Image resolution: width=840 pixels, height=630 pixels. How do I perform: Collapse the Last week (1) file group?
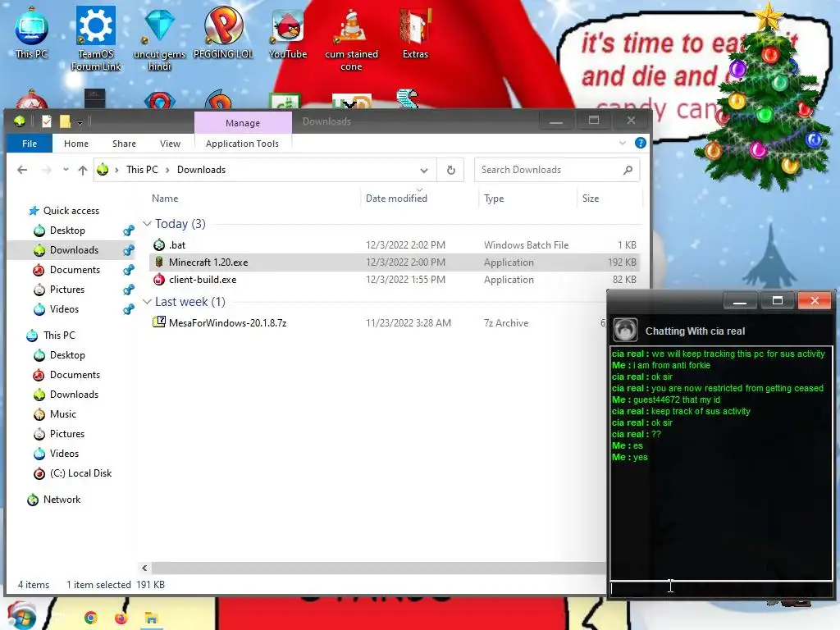click(x=147, y=302)
